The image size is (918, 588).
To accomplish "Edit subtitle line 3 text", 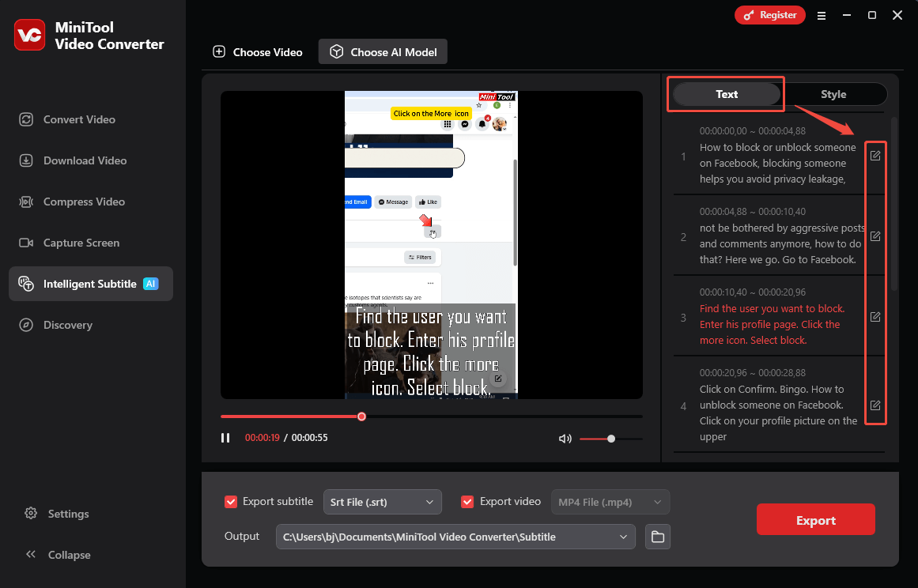I will pyautogui.click(x=875, y=317).
